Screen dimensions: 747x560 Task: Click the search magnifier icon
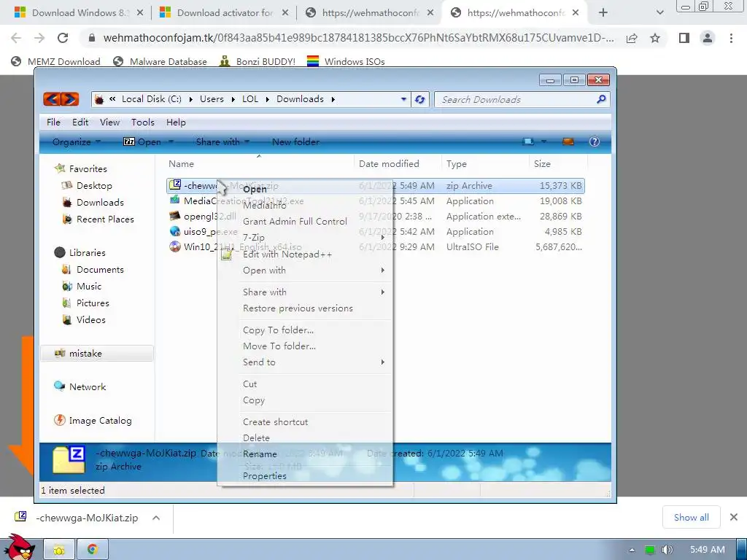click(x=601, y=99)
